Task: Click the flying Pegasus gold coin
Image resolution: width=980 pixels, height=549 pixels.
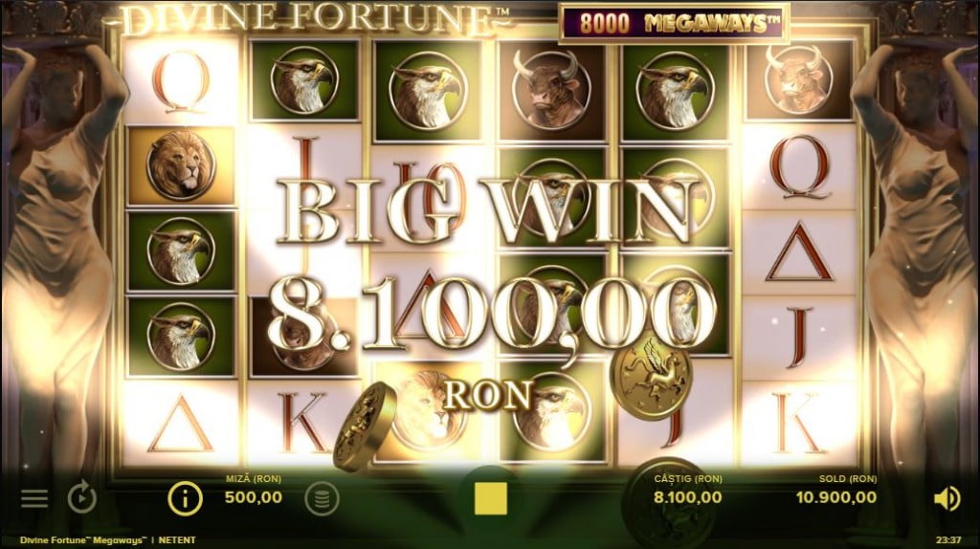Action: click(651, 377)
